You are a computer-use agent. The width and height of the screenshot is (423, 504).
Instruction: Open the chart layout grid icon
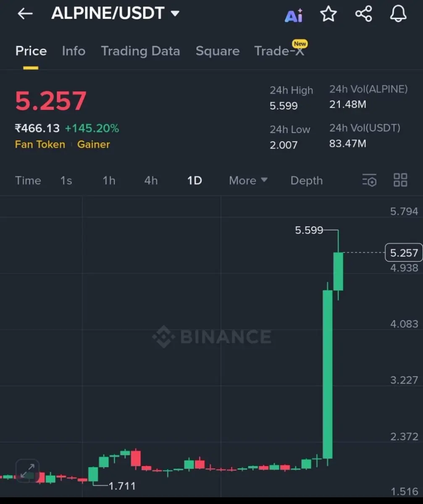[400, 180]
